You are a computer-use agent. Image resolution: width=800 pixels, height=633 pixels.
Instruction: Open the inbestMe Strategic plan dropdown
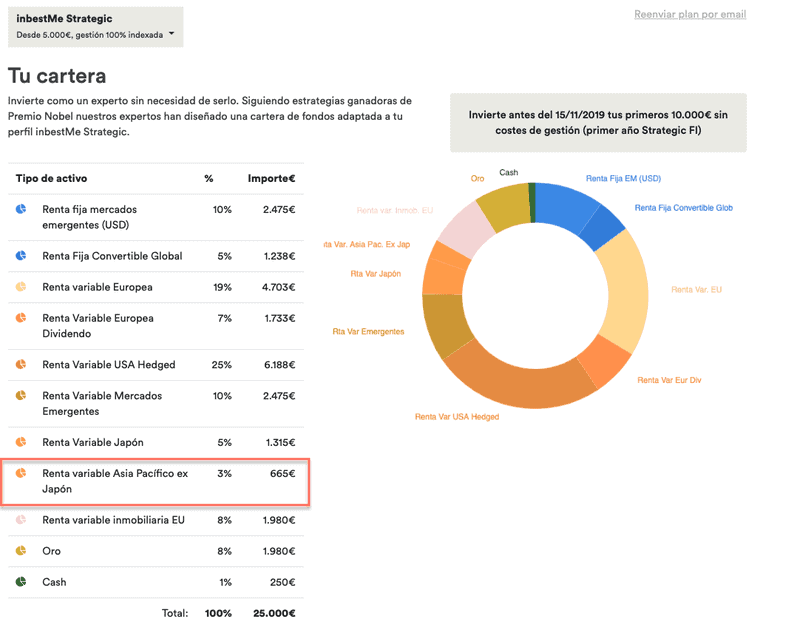(95, 27)
